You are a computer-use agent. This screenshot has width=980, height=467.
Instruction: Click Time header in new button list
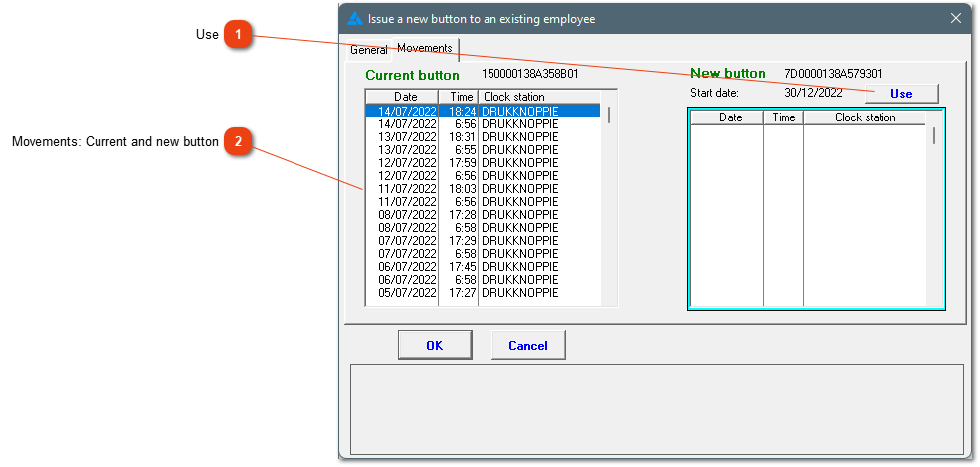(784, 117)
